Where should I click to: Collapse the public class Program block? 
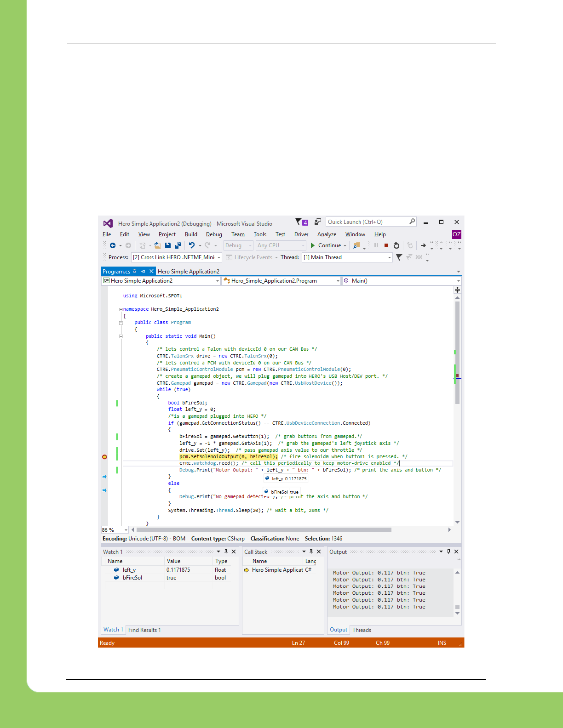click(x=121, y=323)
